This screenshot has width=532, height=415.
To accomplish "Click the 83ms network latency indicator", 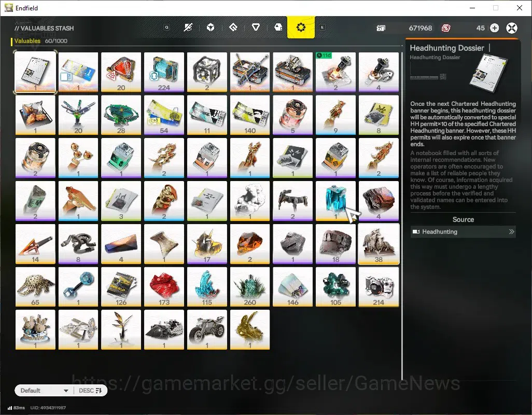I will point(16,408).
